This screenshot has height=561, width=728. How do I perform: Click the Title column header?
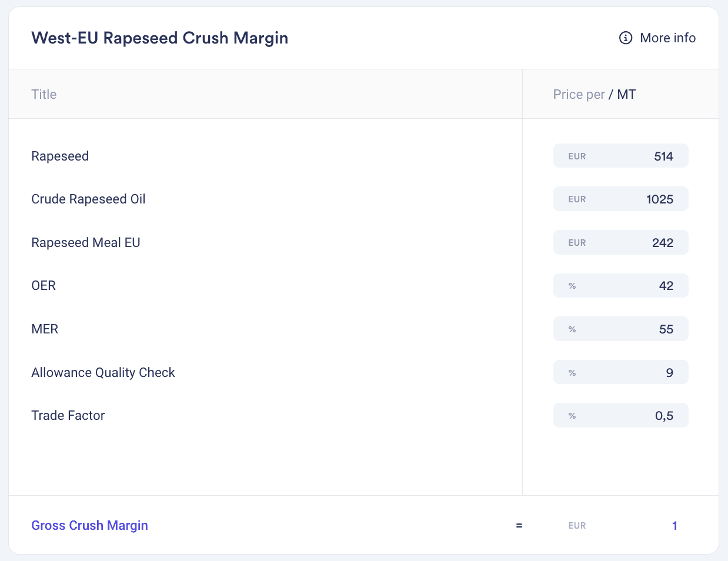click(44, 94)
